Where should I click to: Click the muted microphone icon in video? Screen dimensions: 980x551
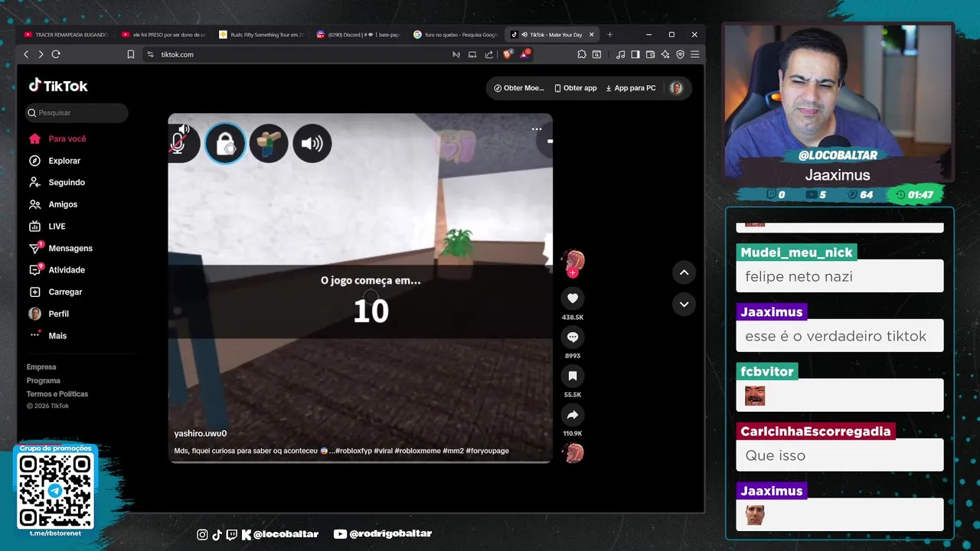[x=178, y=143]
